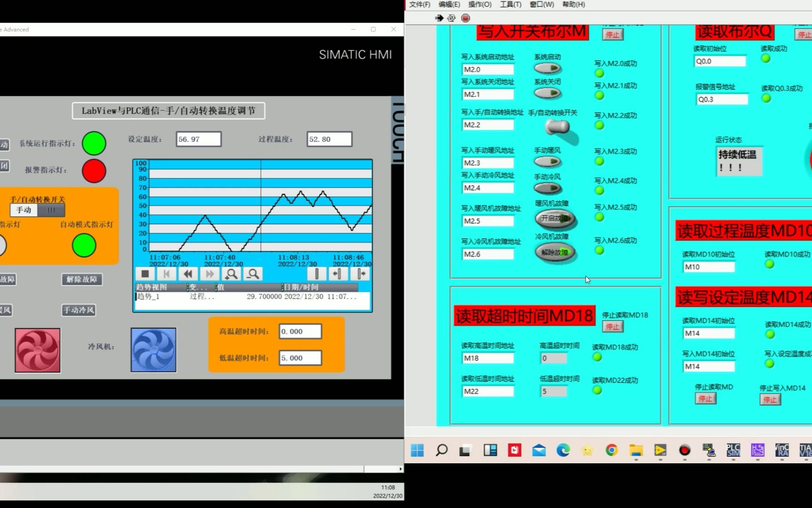Click the continuous run icon
The width and height of the screenshot is (812, 508).
click(451, 18)
